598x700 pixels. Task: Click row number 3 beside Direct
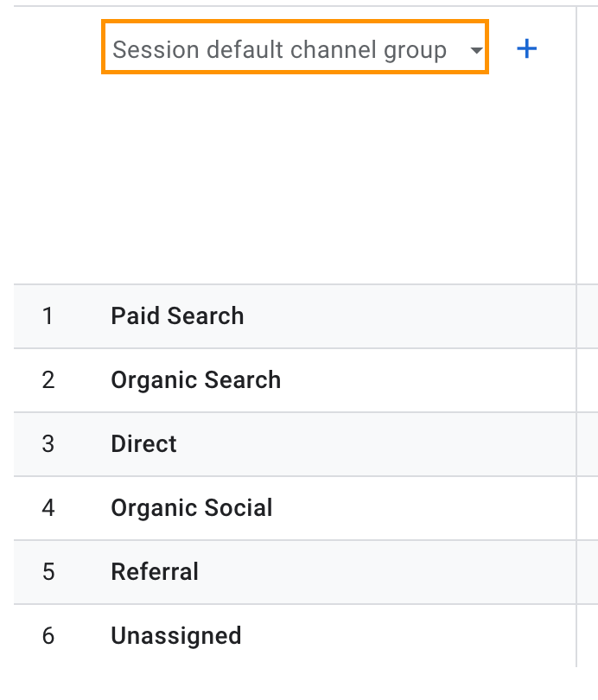48,444
